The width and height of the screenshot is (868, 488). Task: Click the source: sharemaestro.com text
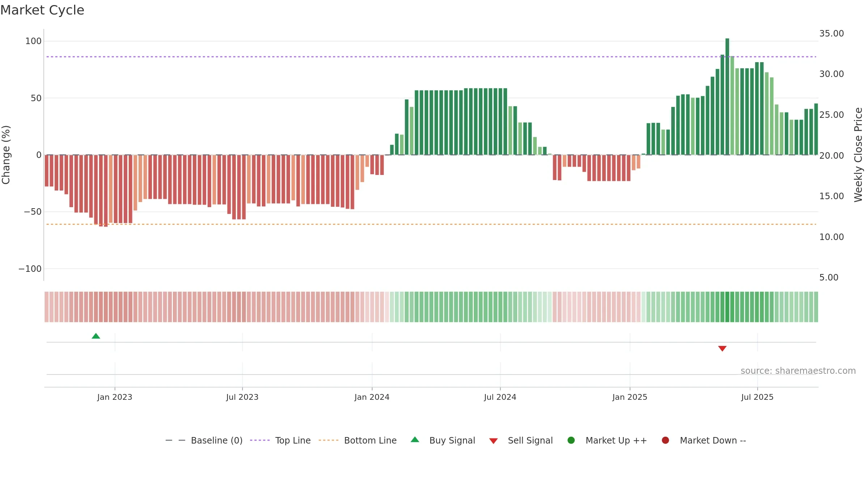coord(798,371)
